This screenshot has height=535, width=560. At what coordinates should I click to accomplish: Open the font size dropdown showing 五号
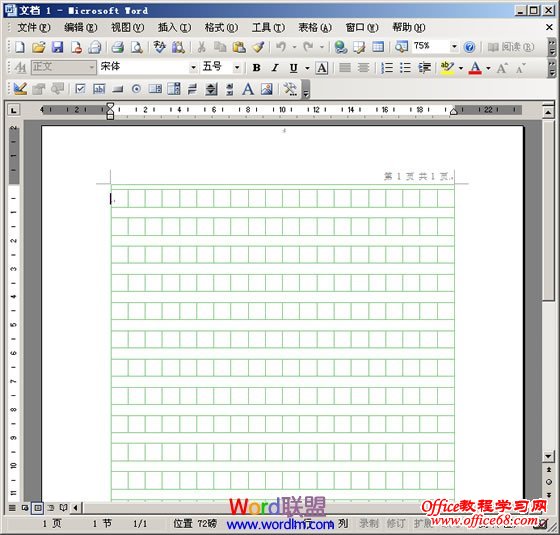(237, 68)
